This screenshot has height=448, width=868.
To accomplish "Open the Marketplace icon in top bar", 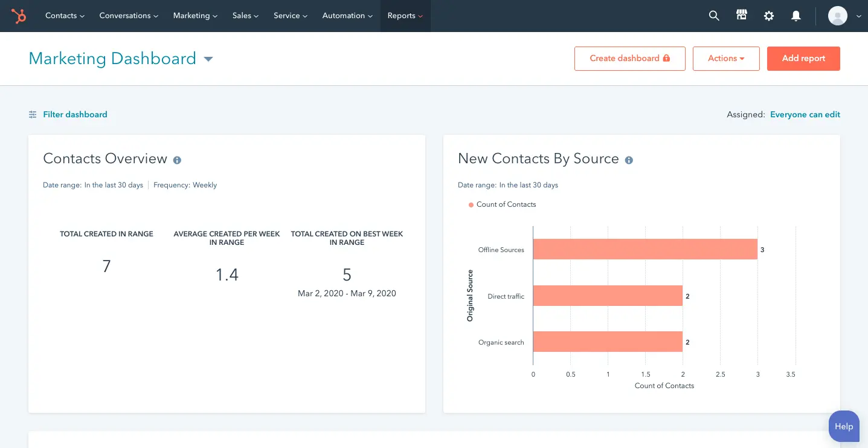I will [x=742, y=16].
